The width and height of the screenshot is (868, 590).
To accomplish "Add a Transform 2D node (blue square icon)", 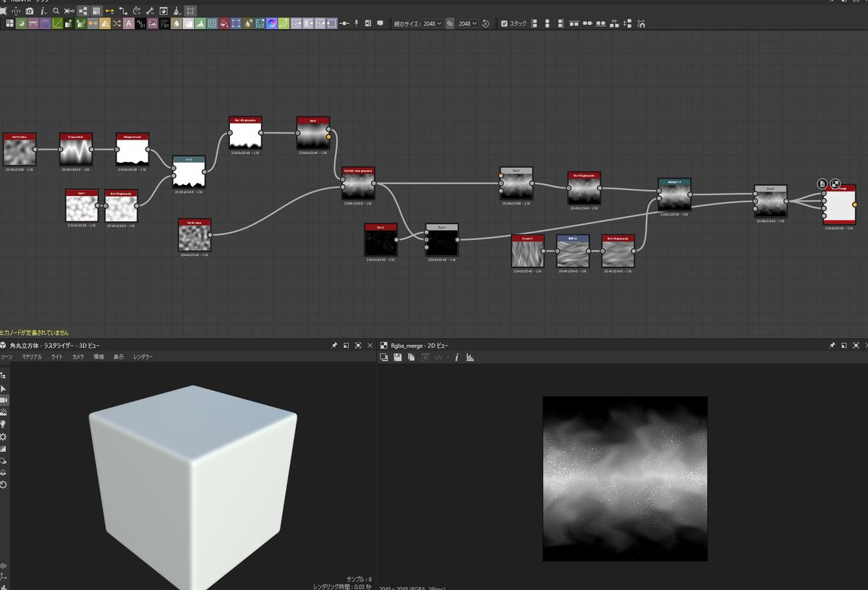I will (236, 24).
